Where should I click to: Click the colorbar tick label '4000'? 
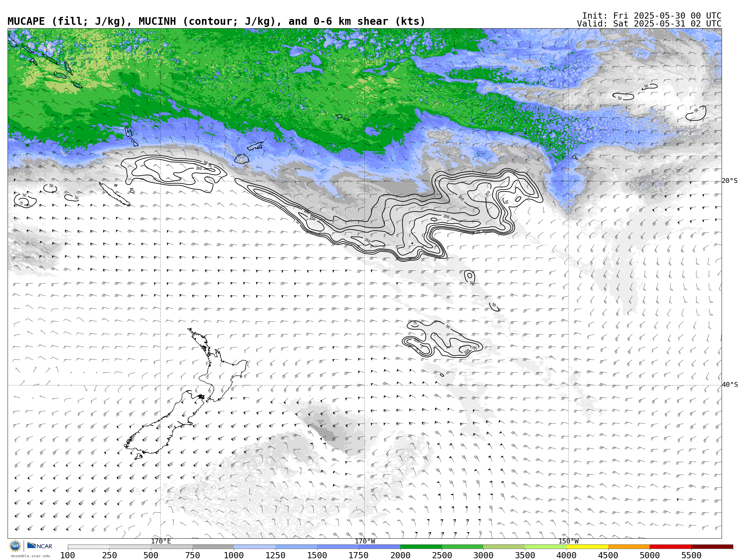click(x=567, y=556)
